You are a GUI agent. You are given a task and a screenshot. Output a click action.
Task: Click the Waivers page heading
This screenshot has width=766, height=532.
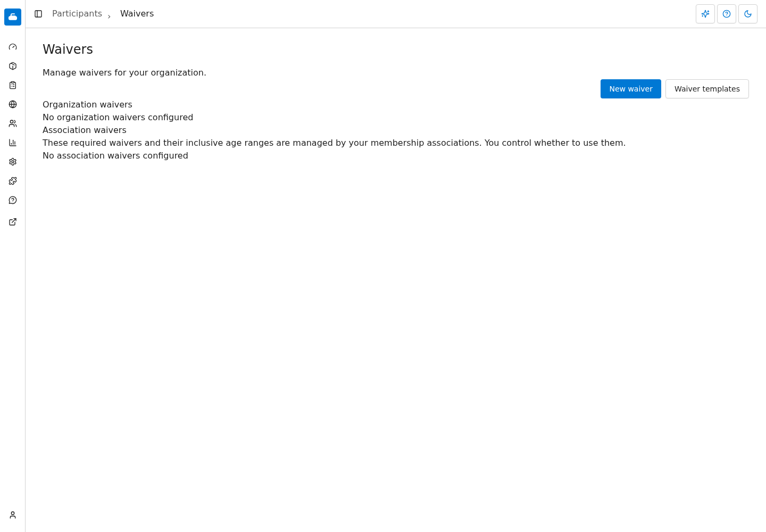click(x=68, y=49)
